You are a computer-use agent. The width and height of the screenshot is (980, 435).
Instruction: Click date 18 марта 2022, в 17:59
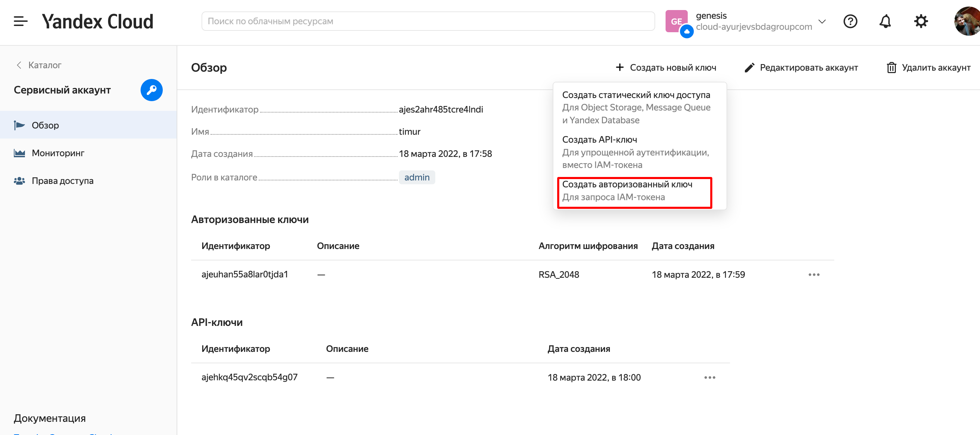pyautogui.click(x=698, y=274)
